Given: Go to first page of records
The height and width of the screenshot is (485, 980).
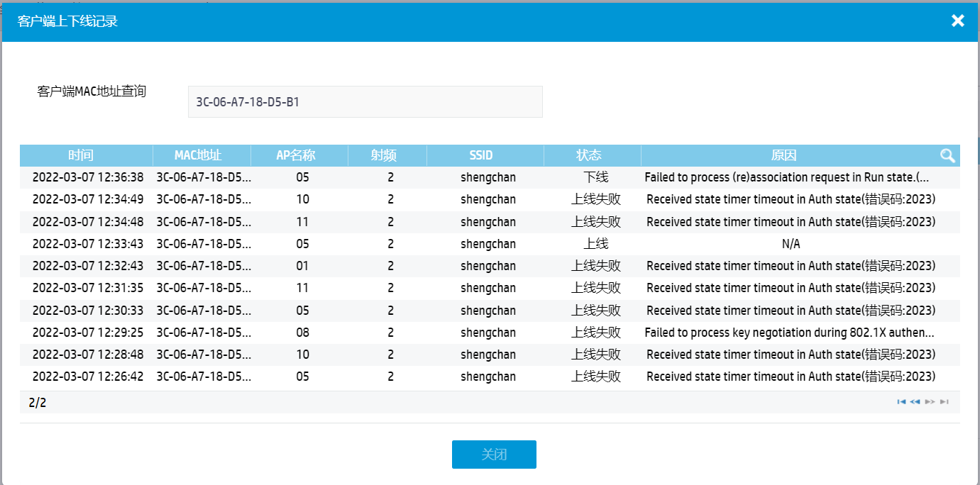Looking at the screenshot, I should (902, 402).
